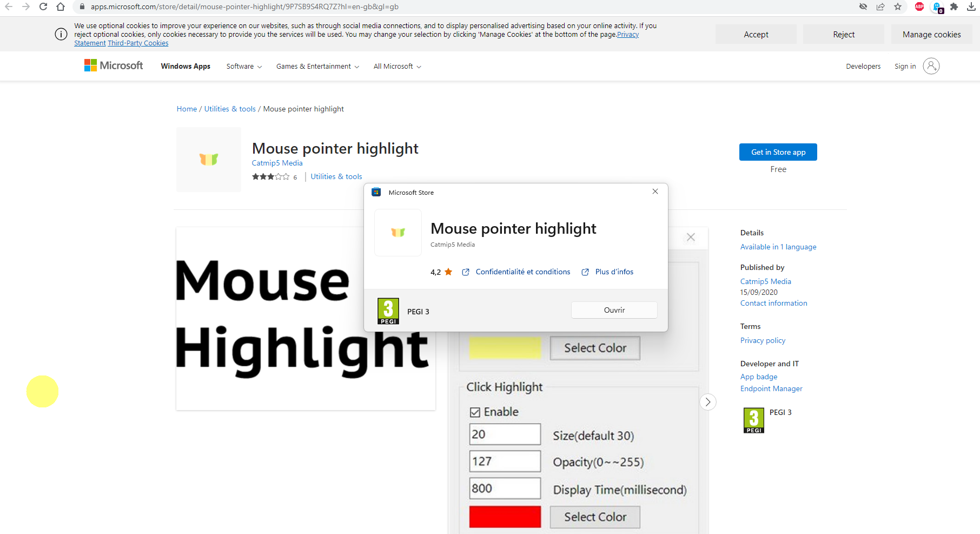This screenshot has height=534, width=980.
Task: Open Utilities & tools in the breadcrumb
Action: click(230, 109)
